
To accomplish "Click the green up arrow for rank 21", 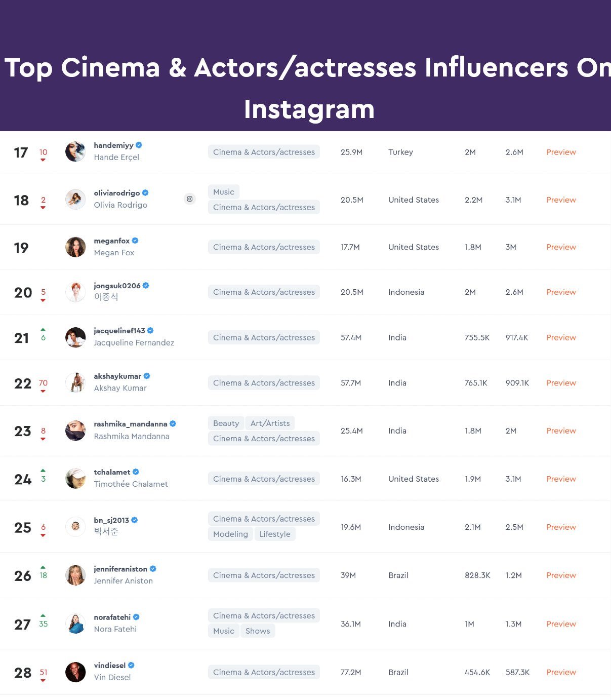I will click(43, 330).
